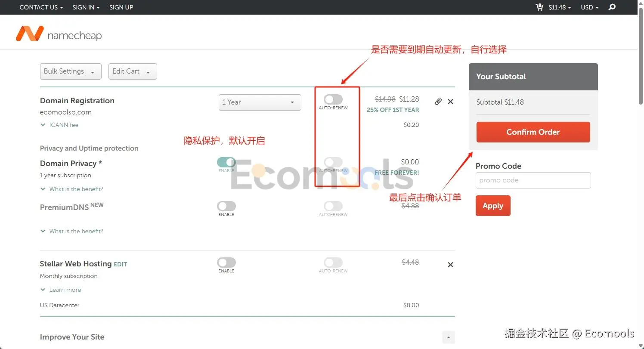
Task: Click the paperclip icon for Domain Registration
Action: click(438, 102)
